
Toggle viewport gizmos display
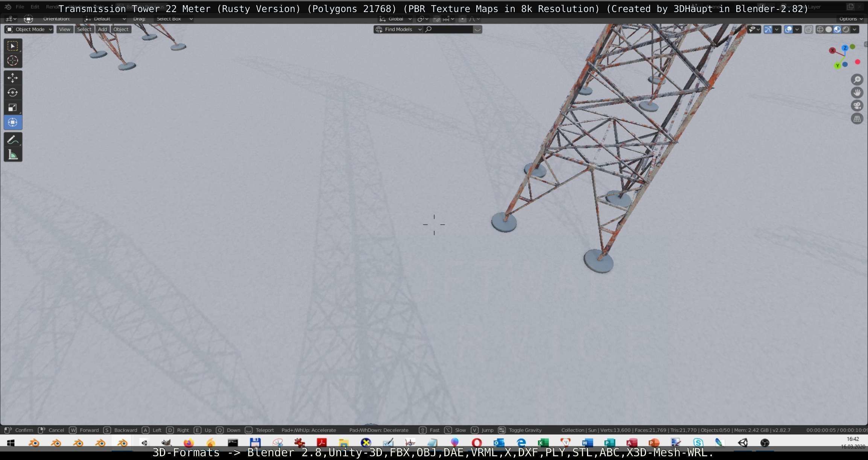click(x=768, y=29)
